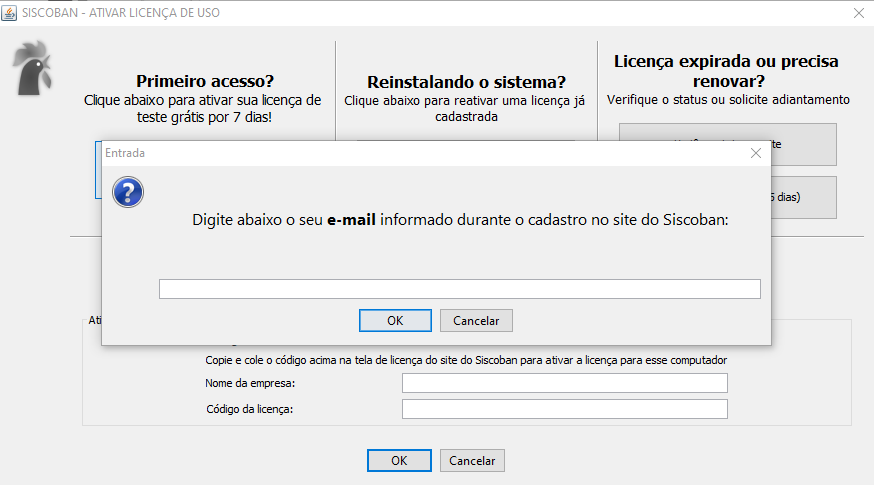Confirm with OK in the Entrada dialog
Viewport: 874px width, 485px height.
(x=395, y=320)
